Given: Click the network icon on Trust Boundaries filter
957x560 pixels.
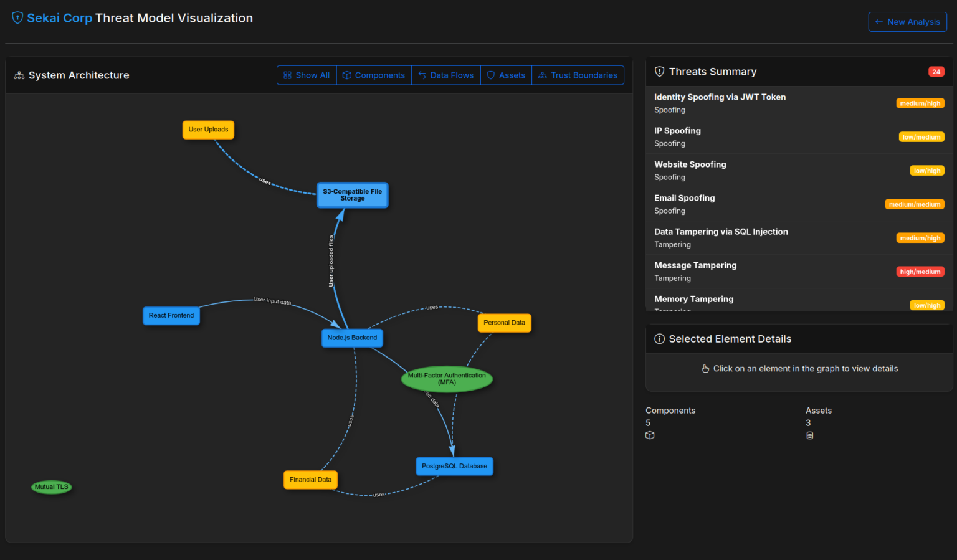Looking at the screenshot, I should point(541,75).
